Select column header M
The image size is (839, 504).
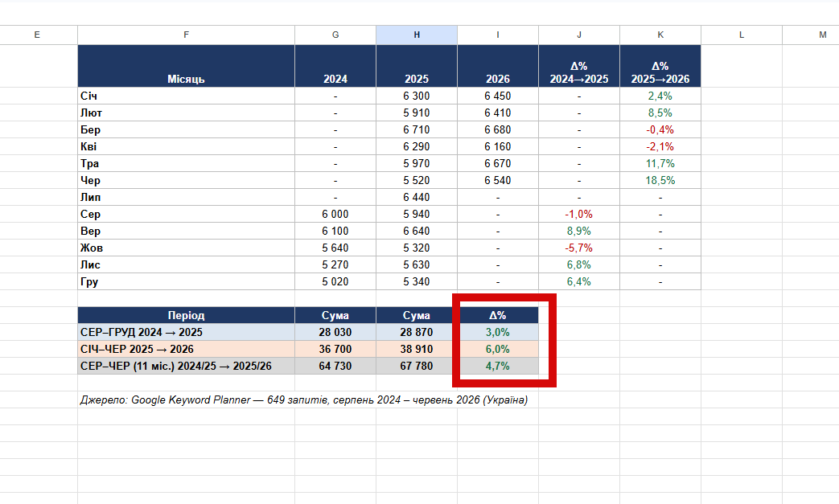[x=811, y=35]
